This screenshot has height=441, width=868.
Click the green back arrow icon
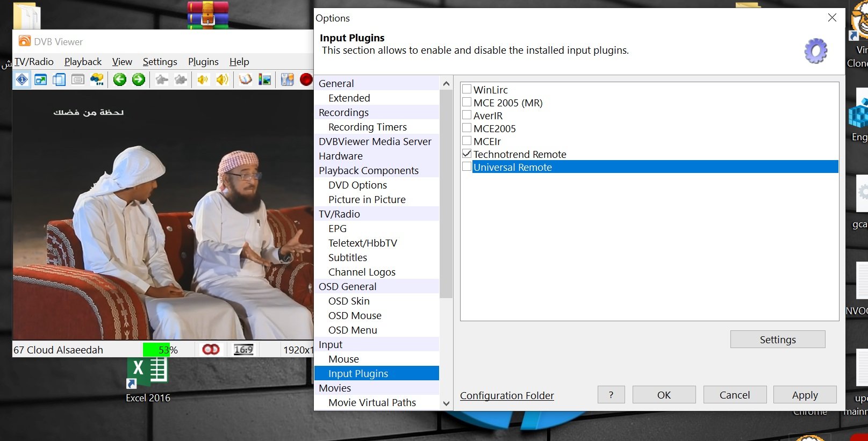120,80
